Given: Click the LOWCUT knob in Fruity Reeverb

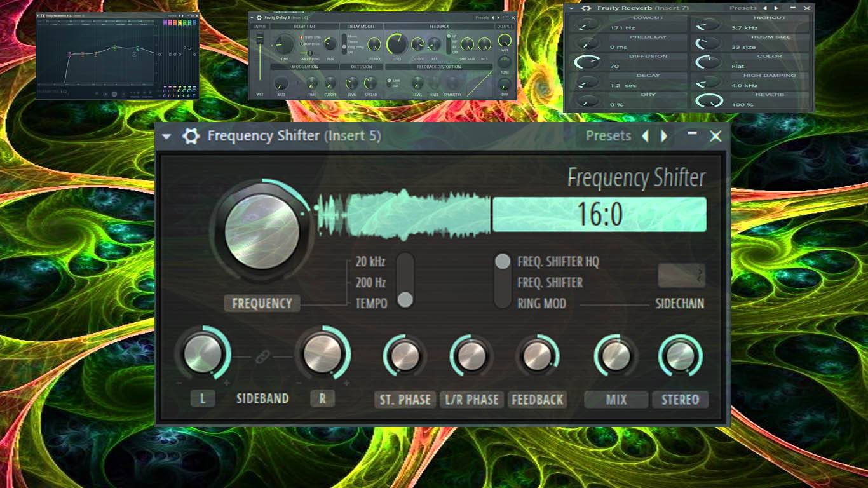Looking at the screenshot, I should [x=588, y=24].
